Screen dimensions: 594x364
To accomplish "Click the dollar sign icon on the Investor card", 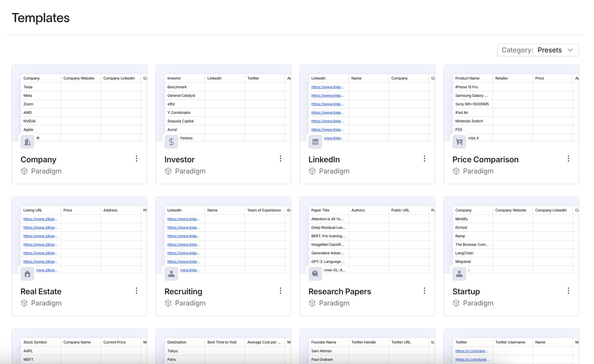I will point(171,142).
